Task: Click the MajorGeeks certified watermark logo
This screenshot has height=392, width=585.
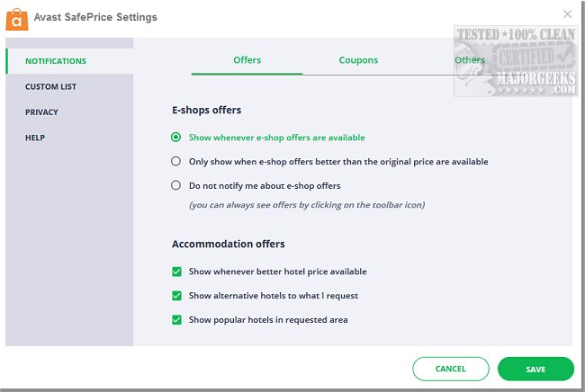Action: [x=515, y=54]
